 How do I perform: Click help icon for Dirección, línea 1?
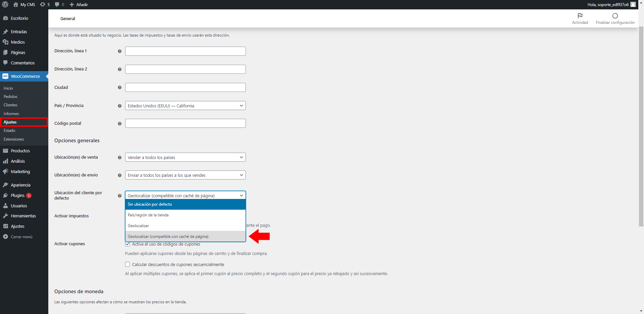(119, 51)
